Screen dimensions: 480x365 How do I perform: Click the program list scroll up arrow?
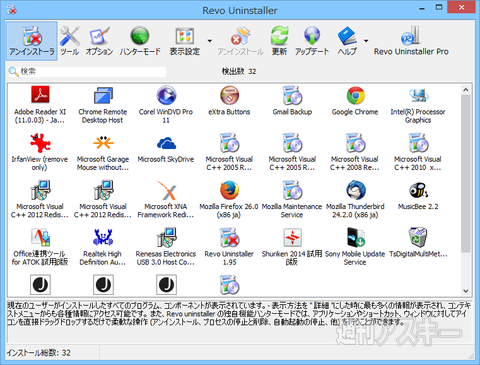coord(466,90)
